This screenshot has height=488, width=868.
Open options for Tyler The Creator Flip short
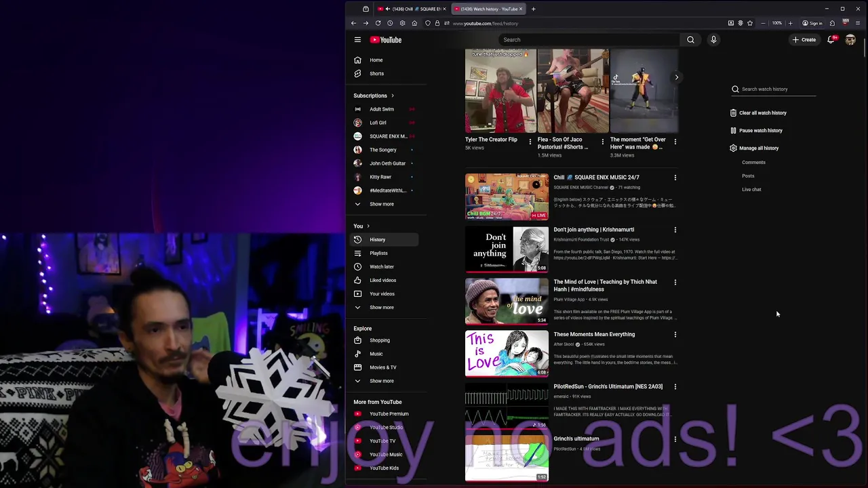(x=530, y=142)
